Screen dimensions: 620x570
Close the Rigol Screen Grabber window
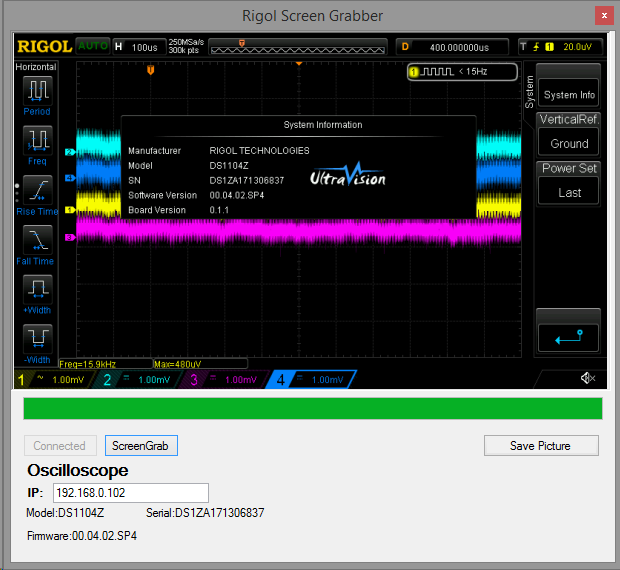(604, 16)
